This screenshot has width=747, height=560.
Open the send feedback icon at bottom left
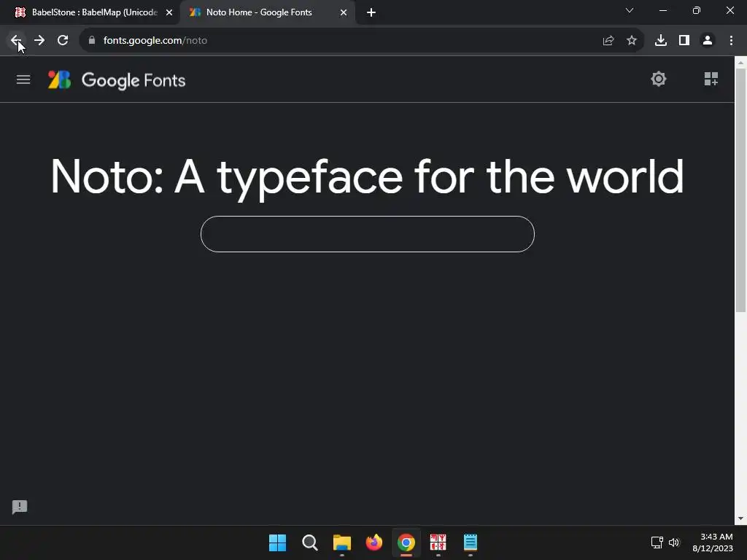pyautogui.click(x=20, y=507)
